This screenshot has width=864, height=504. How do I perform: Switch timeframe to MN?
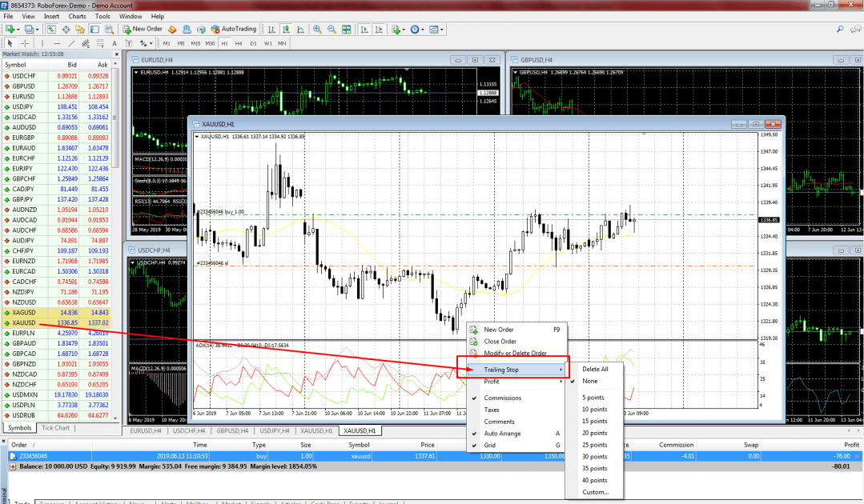[282, 43]
